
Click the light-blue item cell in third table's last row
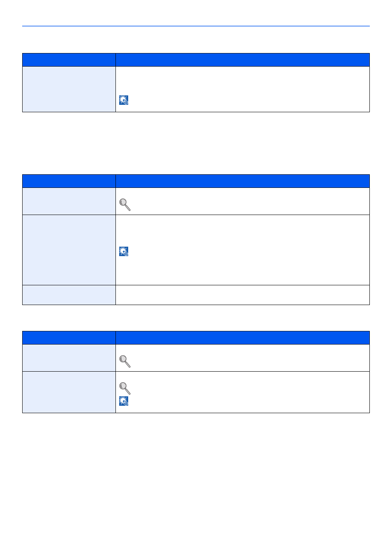coord(69,392)
